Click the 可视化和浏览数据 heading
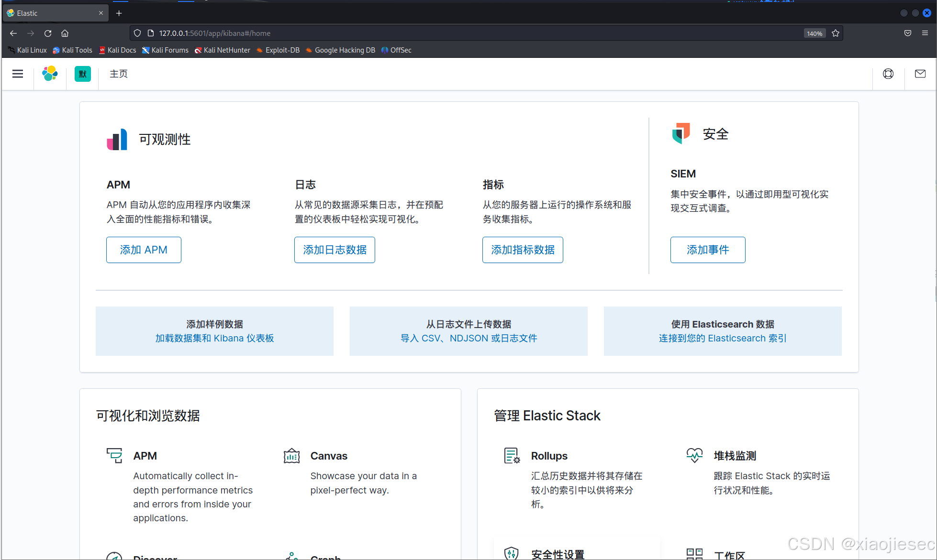 pos(148,416)
